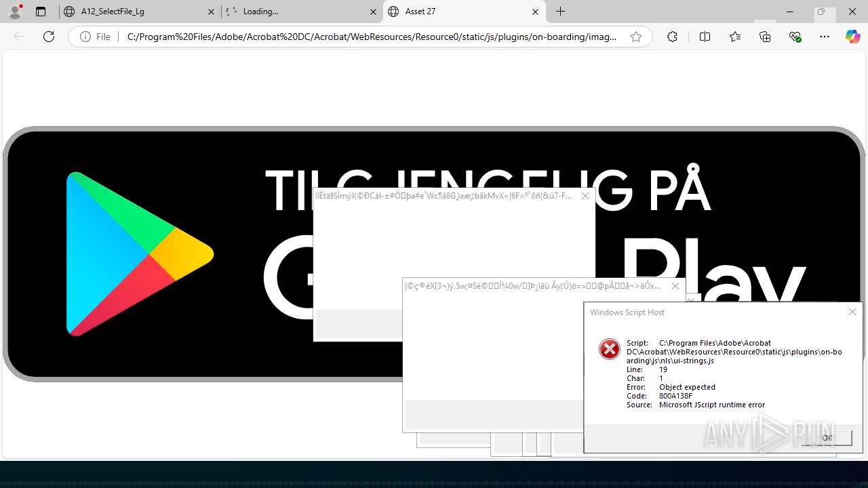Close the A12_SelectFile_Lg tab
Image resolution: width=868 pixels, height=488 pixels.
click(x=211, y=12)
